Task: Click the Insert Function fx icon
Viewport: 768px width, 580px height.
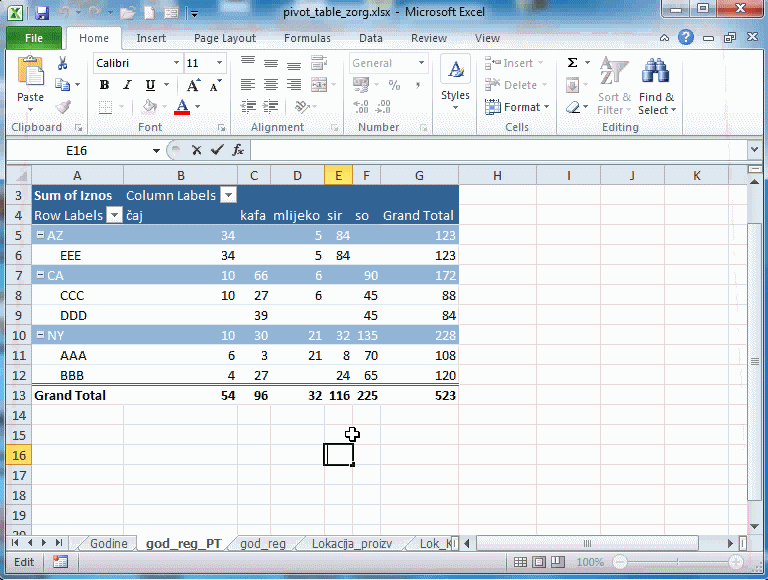Action: click(238, 150)
